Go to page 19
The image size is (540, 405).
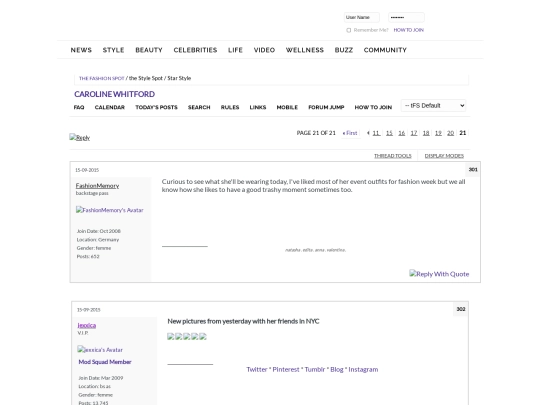tap(438, 133)
